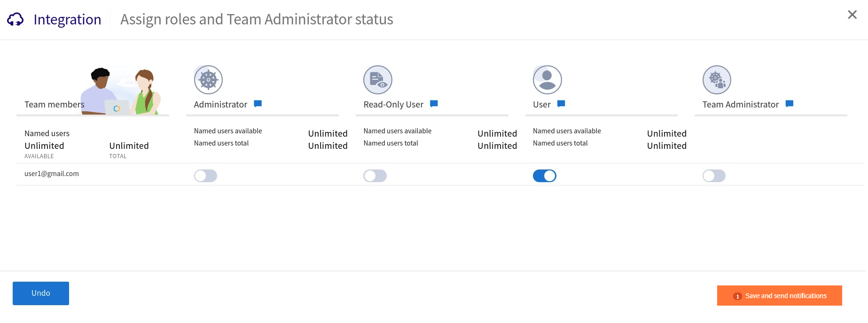Enable Administrator role for user1@gmail.com

click(205, 176)
